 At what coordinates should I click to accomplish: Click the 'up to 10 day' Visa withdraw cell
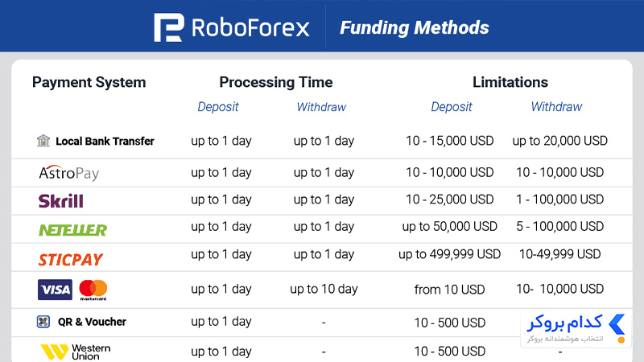click(x=324, y=289)
